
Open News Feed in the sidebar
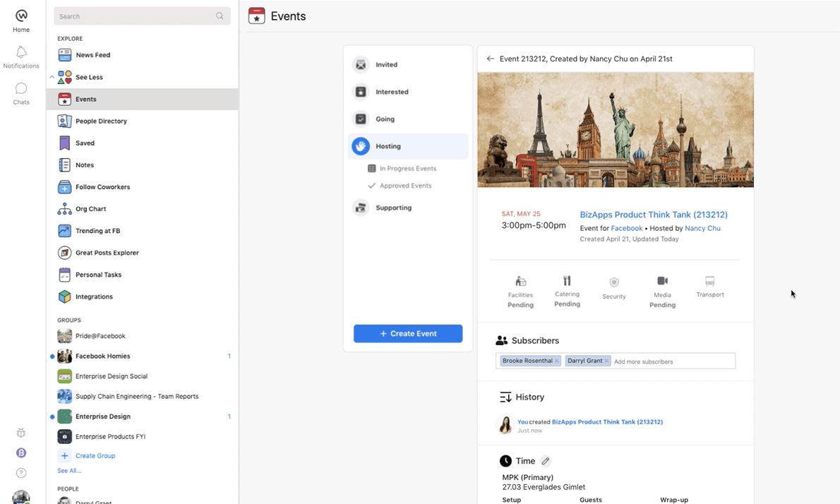click(142, 55)
